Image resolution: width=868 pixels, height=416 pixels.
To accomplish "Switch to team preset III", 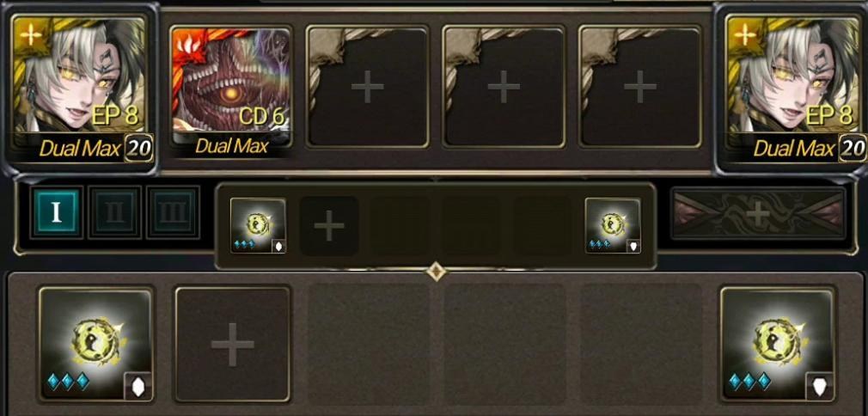I will (x=174, y=212).
